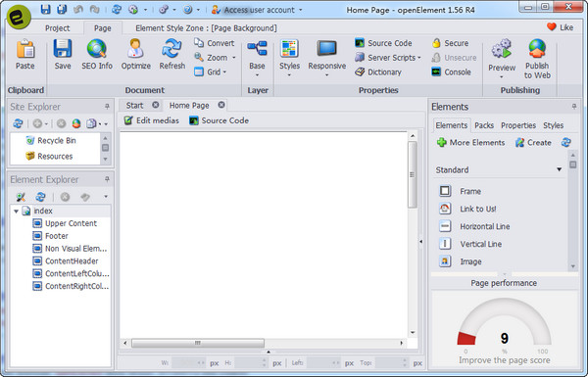Click refresh icon in Site Explorer toolbar
The image size is (588, 377).
click(18, 123)
